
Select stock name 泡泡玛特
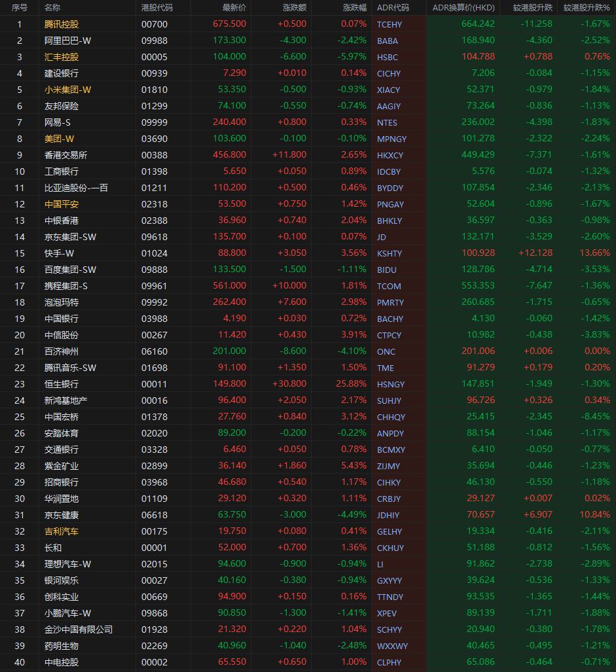(x=62, y=302)
